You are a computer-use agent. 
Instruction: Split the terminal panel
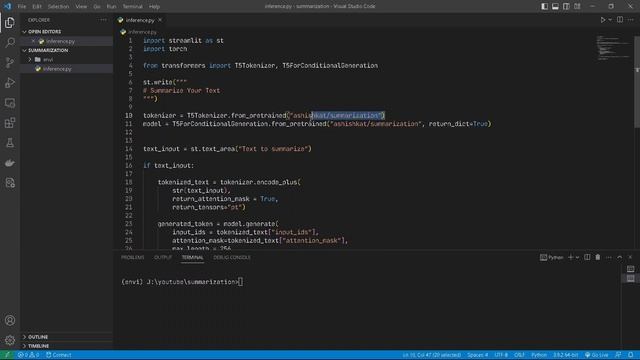point(587,257)
